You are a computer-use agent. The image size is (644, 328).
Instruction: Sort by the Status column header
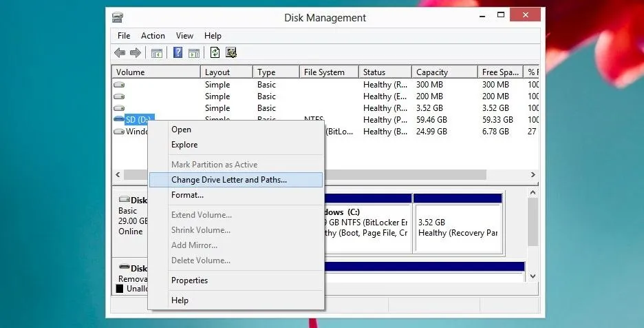tap(385, 72)
